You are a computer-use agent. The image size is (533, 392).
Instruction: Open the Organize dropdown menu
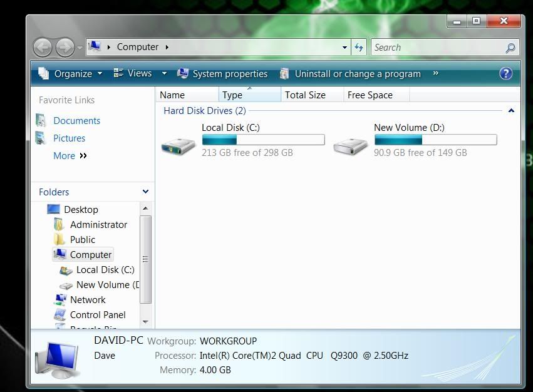[x=70, y=74]
